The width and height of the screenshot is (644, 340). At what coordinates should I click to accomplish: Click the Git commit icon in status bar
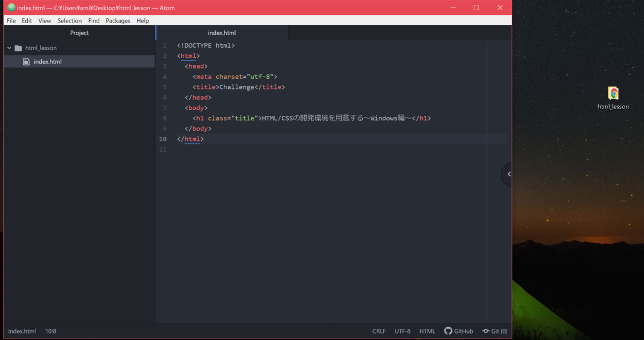click(x=486, y=331)
